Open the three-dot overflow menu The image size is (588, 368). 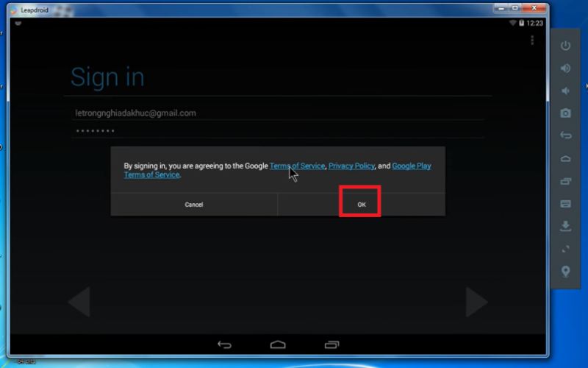click(x=532, y=40)
